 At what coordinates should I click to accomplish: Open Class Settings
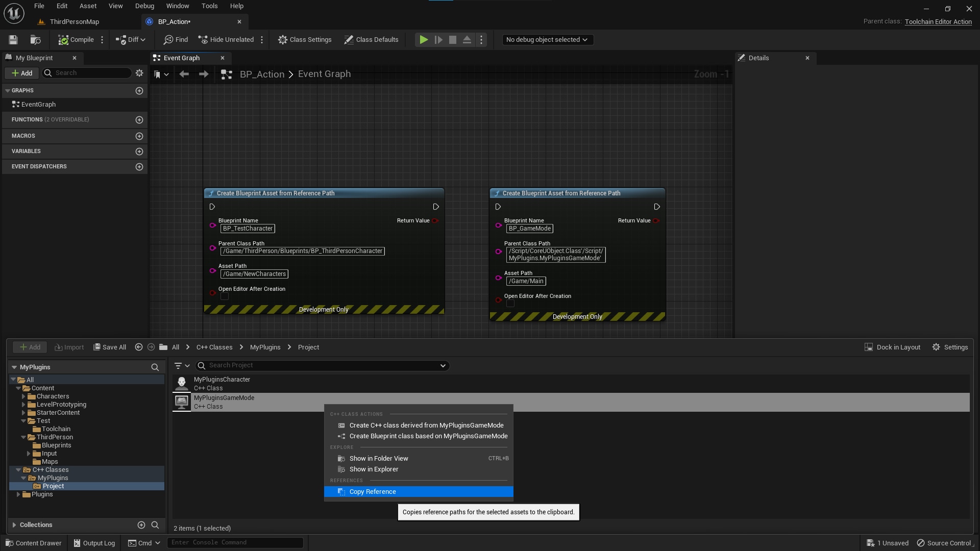pos(305,39)
